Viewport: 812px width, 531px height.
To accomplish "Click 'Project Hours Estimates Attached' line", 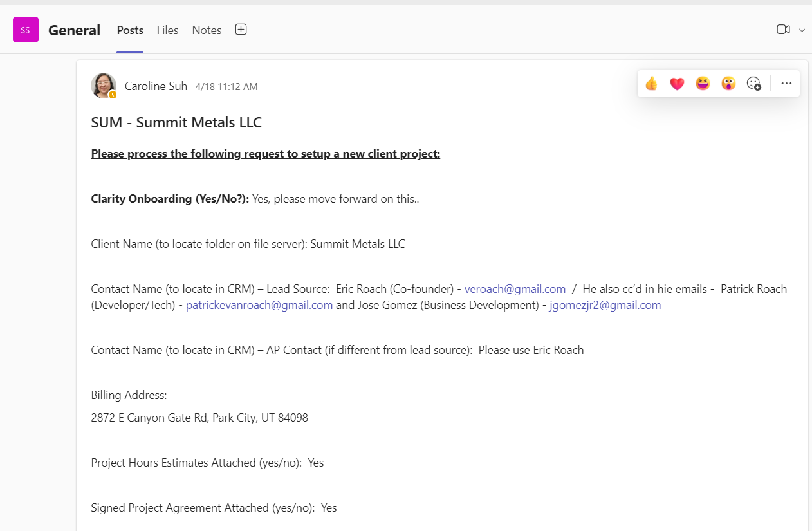I will click(x=207, y=463).
